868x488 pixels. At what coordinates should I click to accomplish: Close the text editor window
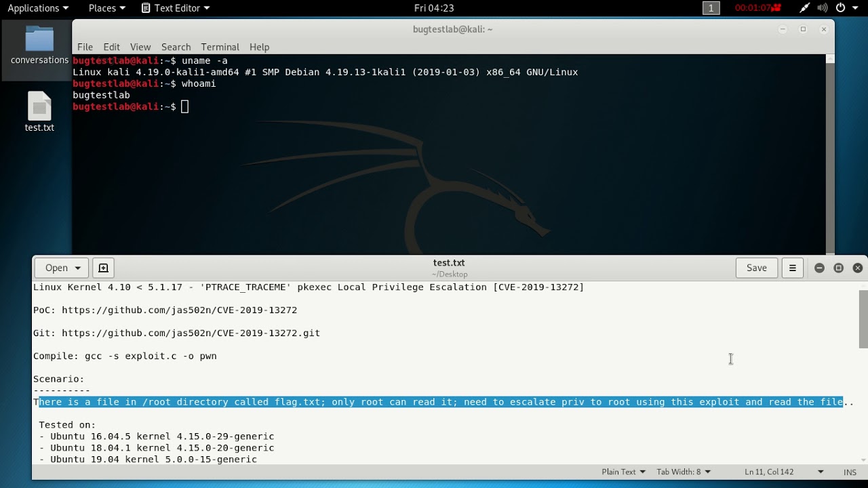tap(857, 268)
